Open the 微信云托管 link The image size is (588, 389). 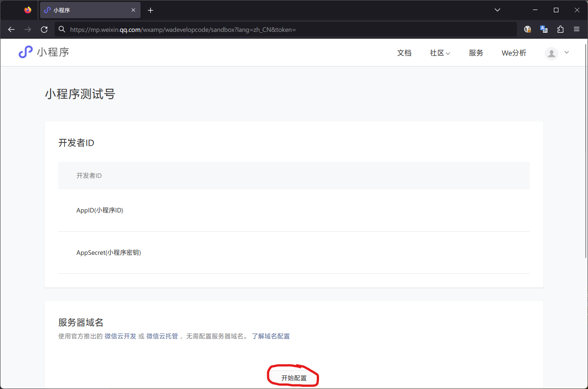[162, 336]
